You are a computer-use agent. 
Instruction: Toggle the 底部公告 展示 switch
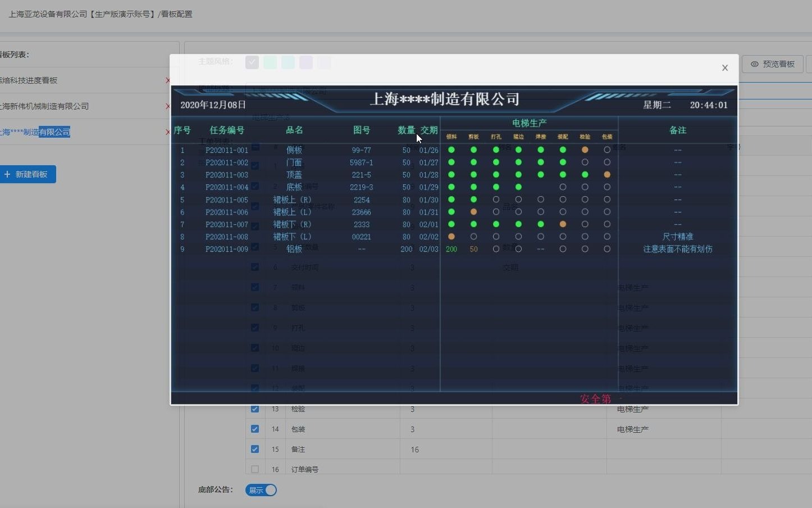tap(261, 490)
